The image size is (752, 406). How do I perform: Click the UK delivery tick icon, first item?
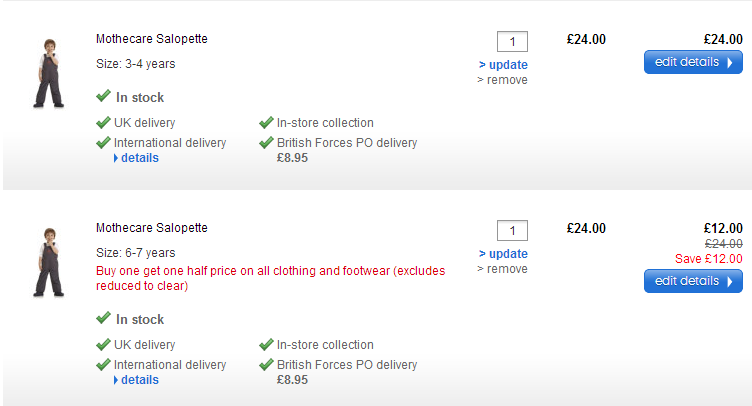pos(103,123)
